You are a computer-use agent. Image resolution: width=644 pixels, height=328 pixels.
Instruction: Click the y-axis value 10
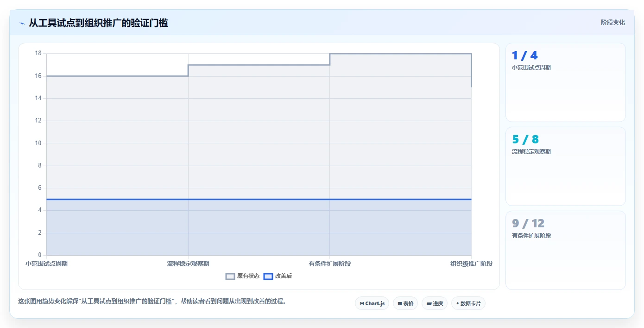[38, 143]
